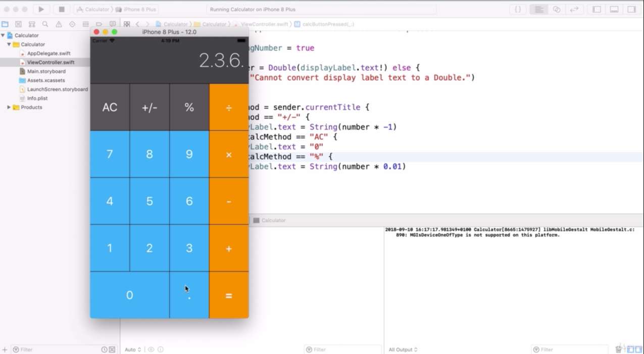Clear the console with the trash icon

[x=619, y=349]
